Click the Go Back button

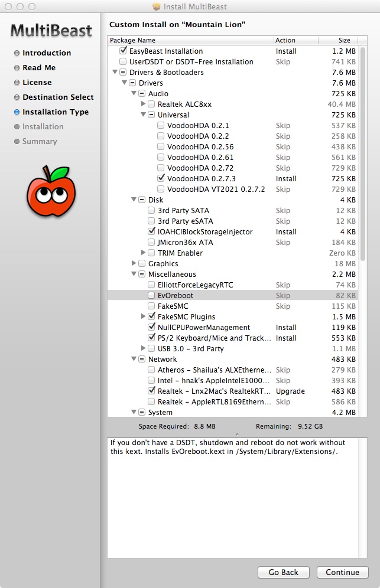(284, 572)
